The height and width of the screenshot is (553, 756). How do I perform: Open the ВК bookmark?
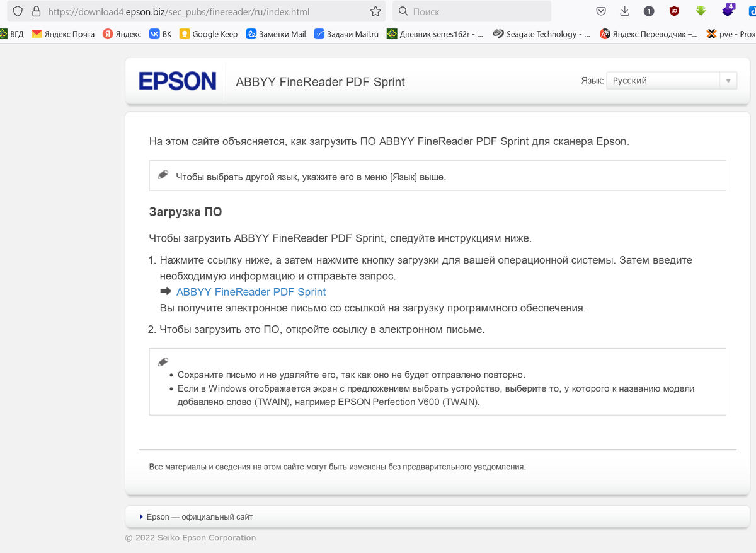click(x=160, y=34)
